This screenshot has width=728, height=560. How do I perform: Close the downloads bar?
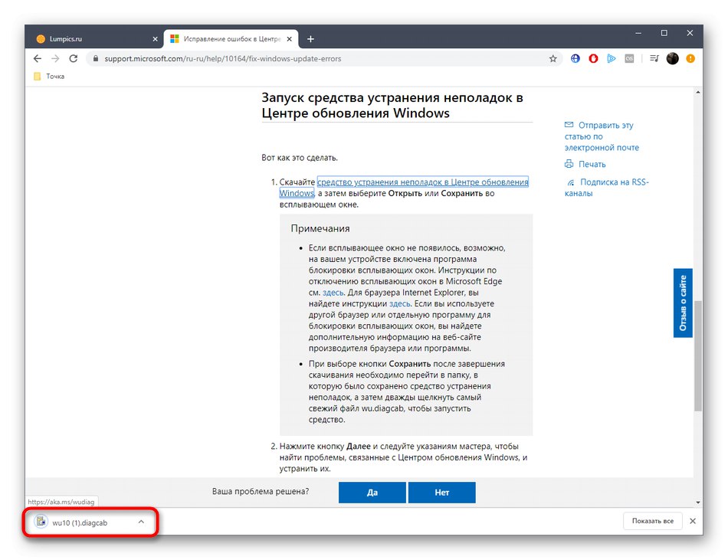(x=693, y=521)
